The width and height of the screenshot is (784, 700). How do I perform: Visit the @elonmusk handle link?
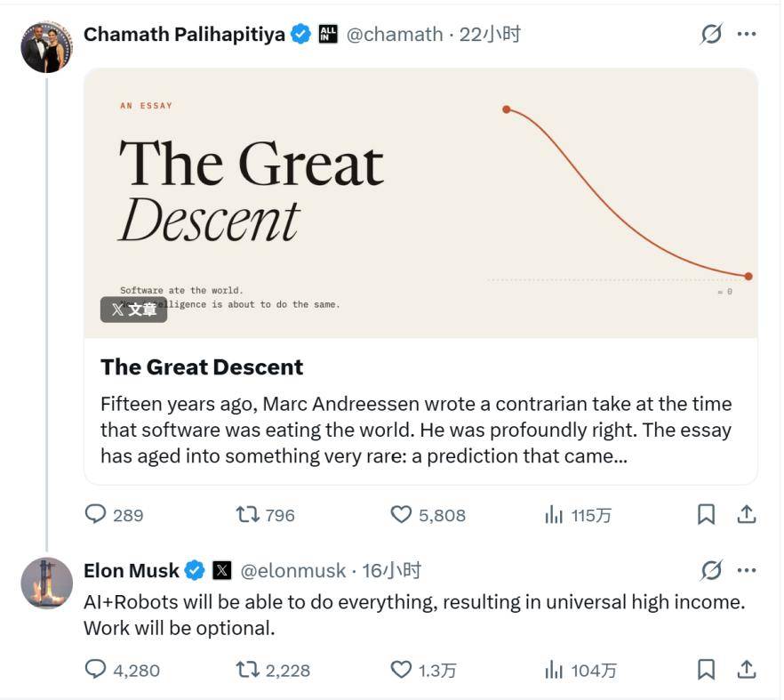pyautogui.click(x=293, y=570)
